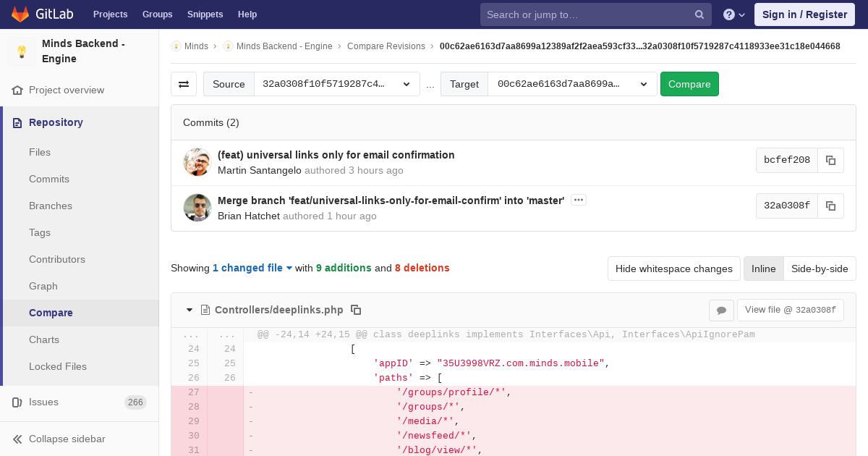Click the green Compare button

tap(689, 84)
